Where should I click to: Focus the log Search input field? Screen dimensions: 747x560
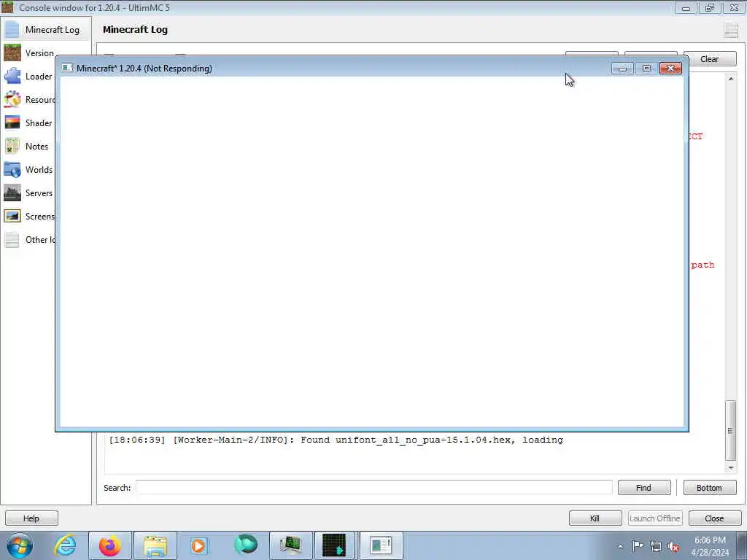(x=374, y=488)
